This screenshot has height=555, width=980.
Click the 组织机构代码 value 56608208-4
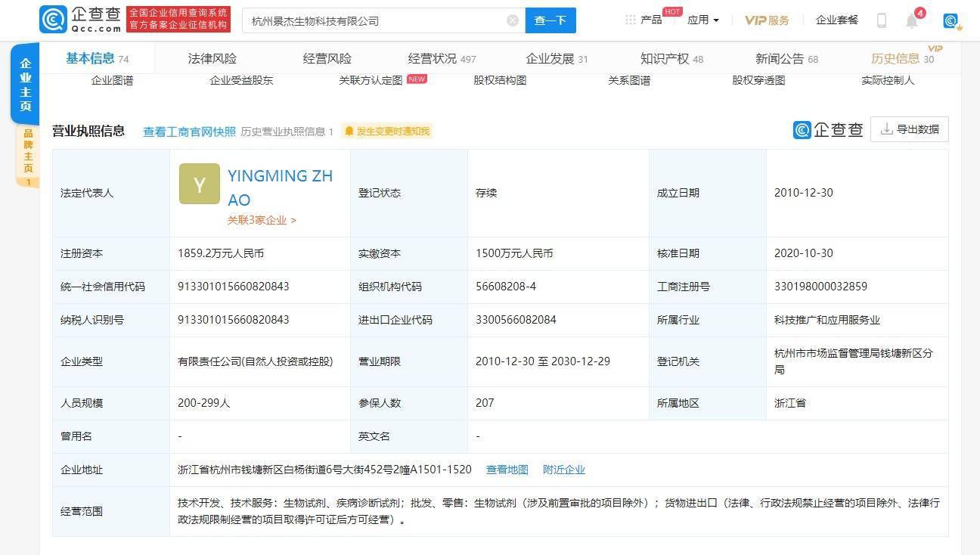506,287
